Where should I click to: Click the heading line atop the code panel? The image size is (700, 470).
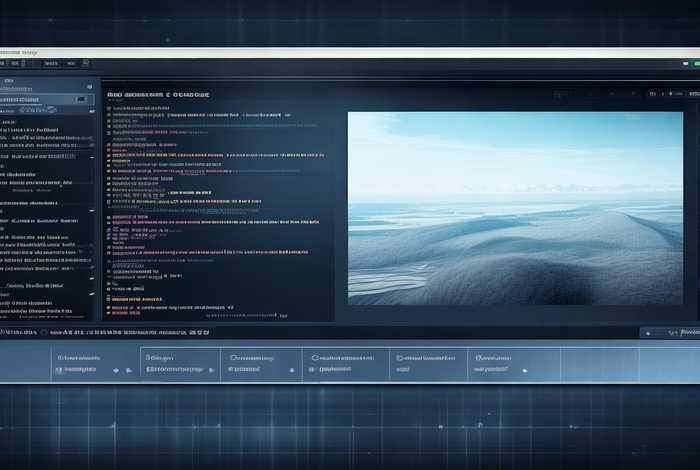click(160, 94)
